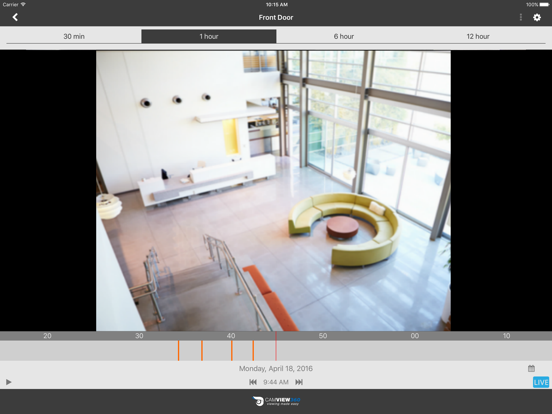The height and width of the screenshot is (414, 552).
Task: Click the 9:44 AM time label
Action: pos(276,382)
